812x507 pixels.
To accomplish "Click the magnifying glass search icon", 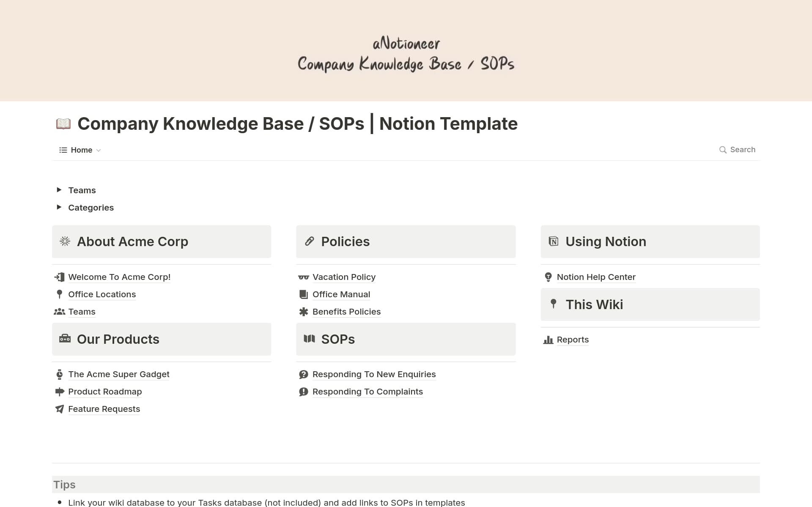I will coord(723,150).
